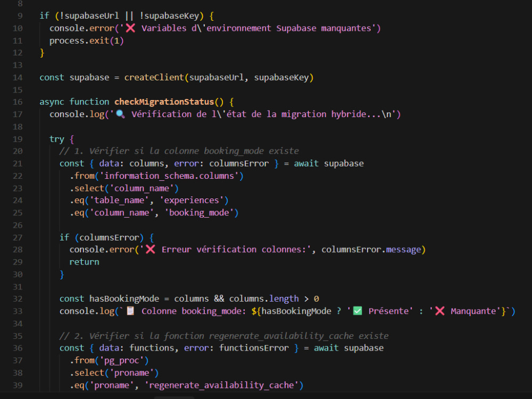Screen dimensions: 532x399
Task: Click the function keyword on line 16
Action: click(x=89, y=102)
